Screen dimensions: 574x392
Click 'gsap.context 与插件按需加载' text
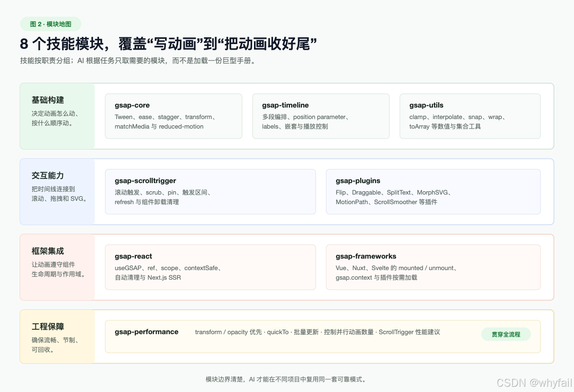click(376, 278)
